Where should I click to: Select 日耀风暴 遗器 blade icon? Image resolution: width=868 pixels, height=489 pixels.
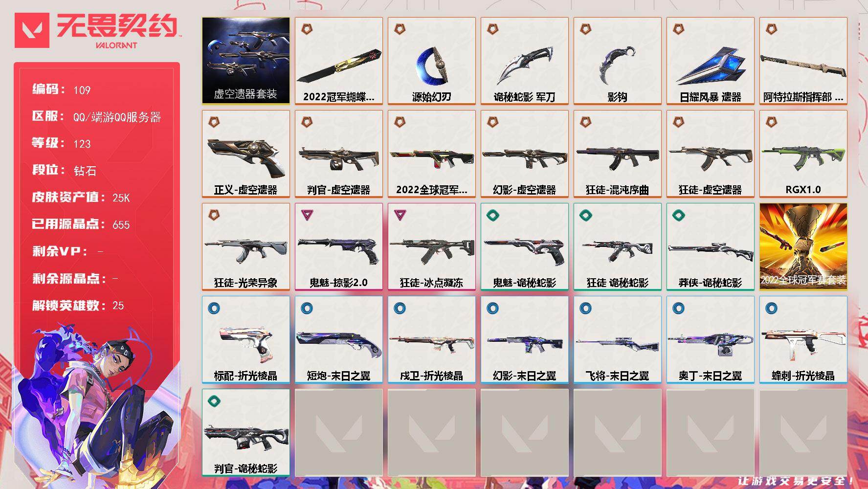click(711, 61)
